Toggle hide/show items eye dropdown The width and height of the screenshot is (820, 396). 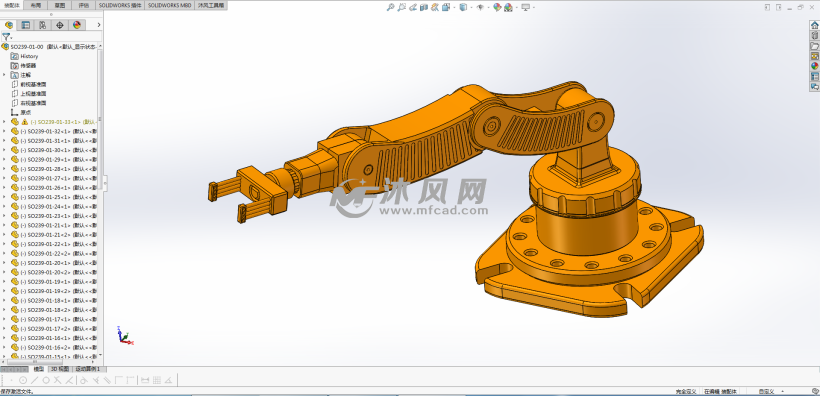(x=481, y=7)
